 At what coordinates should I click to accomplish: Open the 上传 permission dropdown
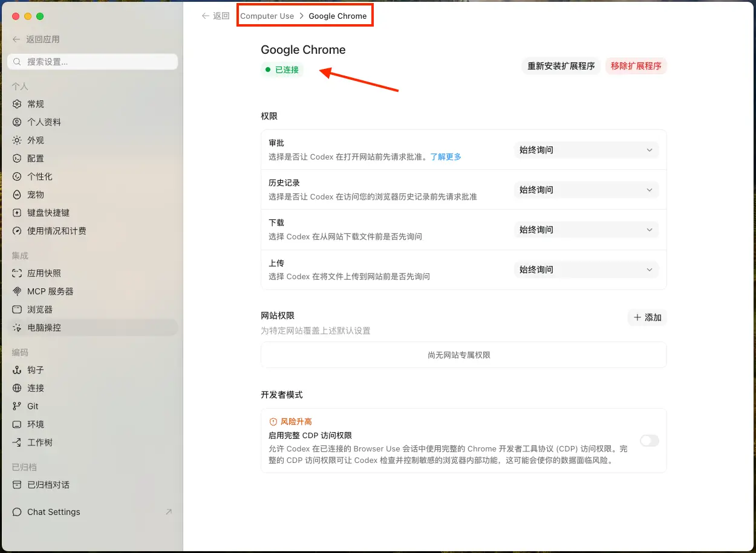point(586,270)
